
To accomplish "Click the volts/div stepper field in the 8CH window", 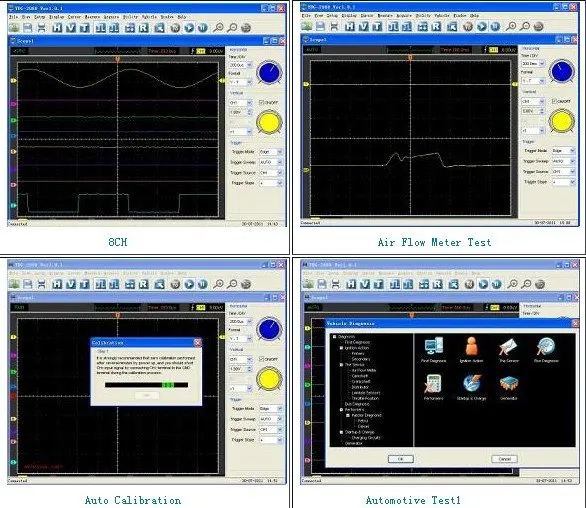I will (240, 113).
